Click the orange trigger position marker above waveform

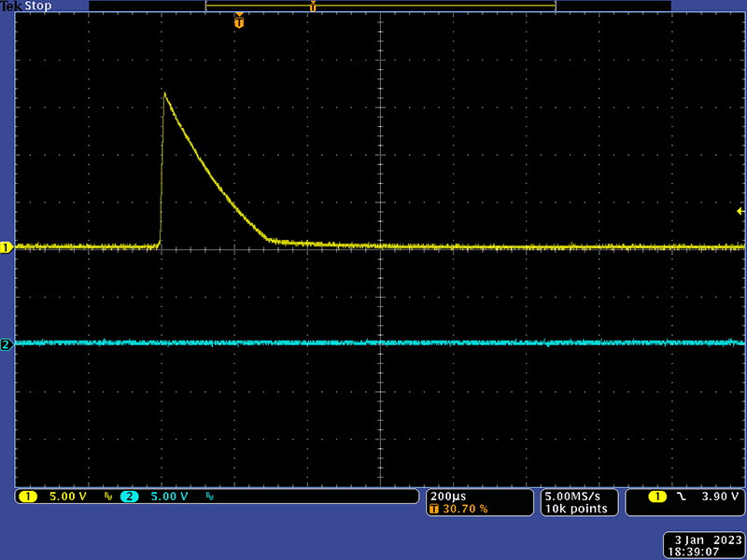(x=239, y=21)
